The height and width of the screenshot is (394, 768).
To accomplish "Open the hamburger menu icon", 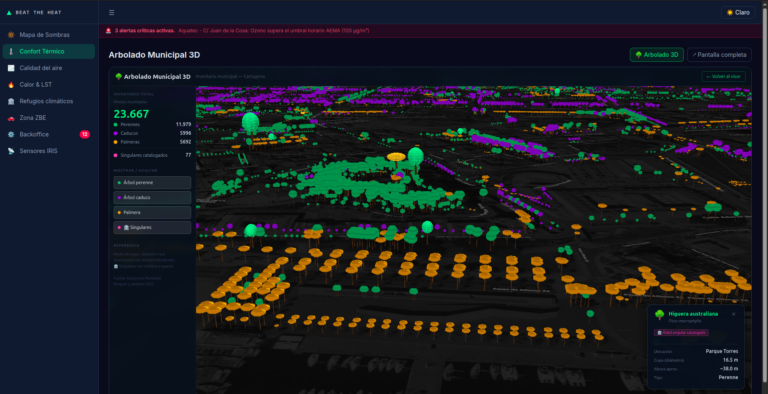I will [x=112, y=13].
